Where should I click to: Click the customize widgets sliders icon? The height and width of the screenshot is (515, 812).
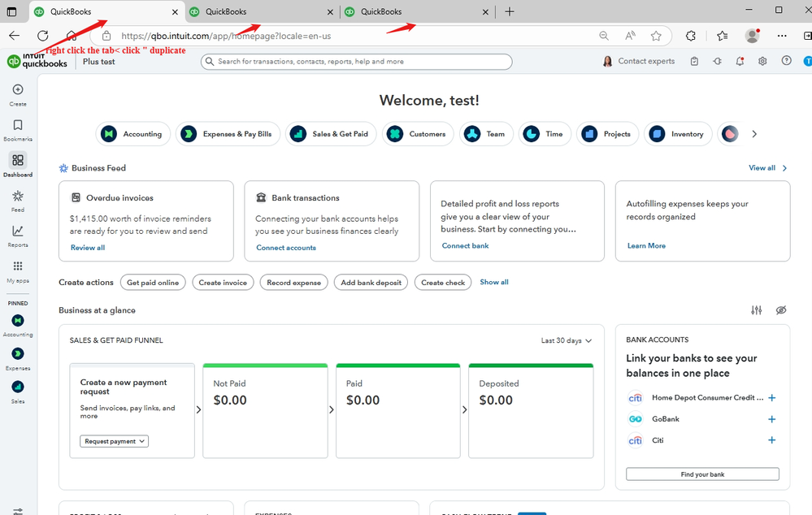757,310
